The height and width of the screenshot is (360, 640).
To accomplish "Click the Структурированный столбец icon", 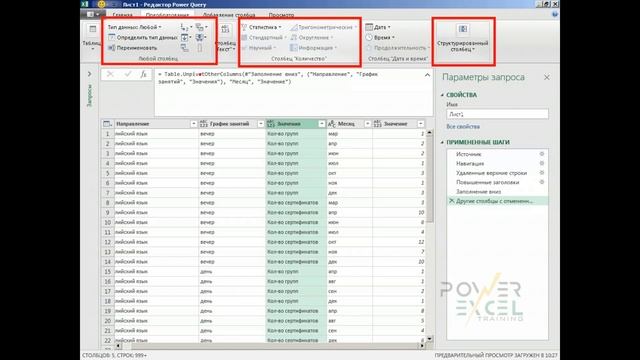I will [462, 29].
